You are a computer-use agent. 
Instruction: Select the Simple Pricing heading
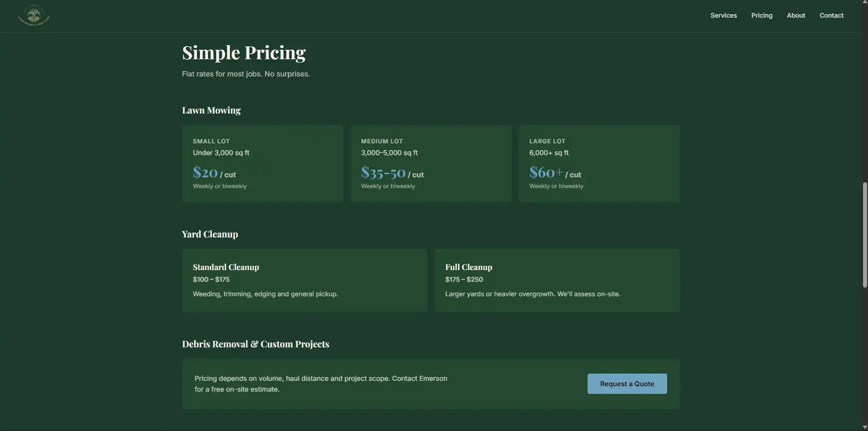[244, 53]
